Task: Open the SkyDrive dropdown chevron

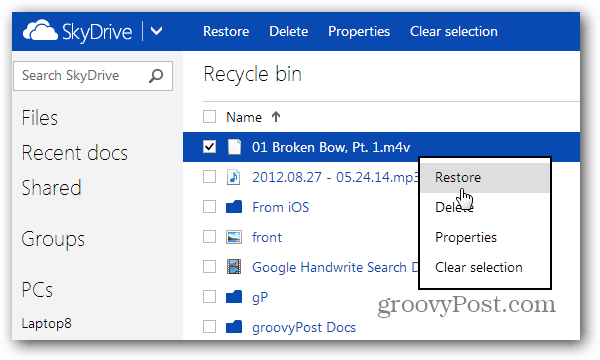Action: 157,31
